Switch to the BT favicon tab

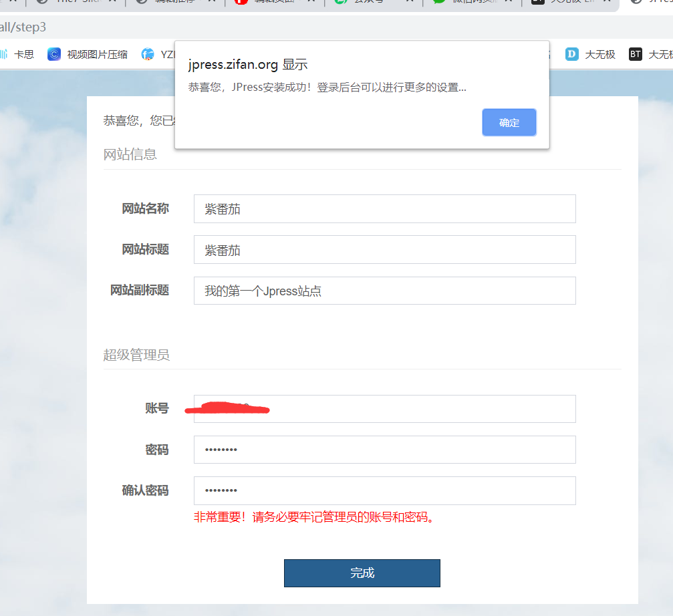coord(561,2)
